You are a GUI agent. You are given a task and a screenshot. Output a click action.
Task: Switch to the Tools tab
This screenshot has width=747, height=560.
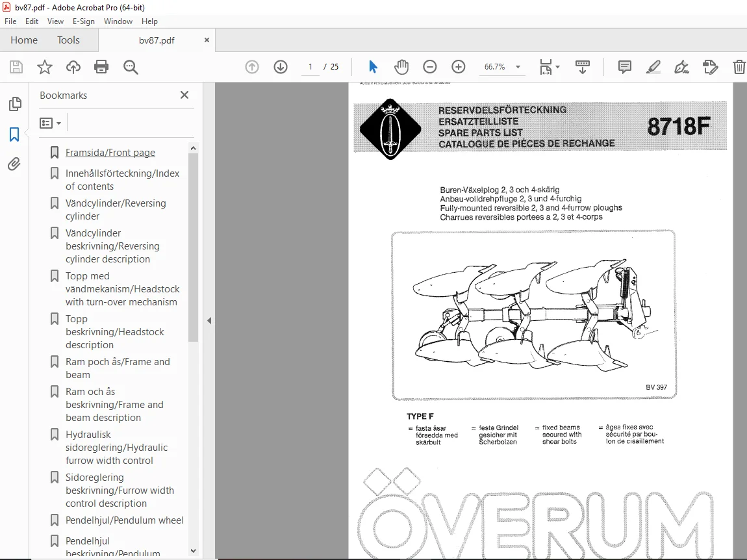pos(69,40)
